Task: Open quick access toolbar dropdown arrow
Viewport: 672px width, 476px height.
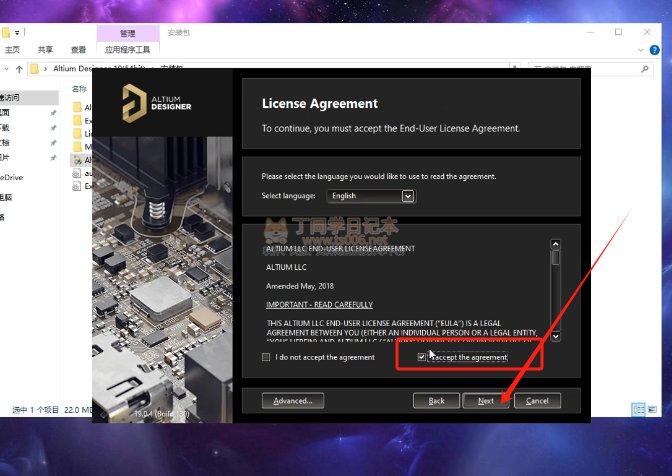Action: point(17,33)
